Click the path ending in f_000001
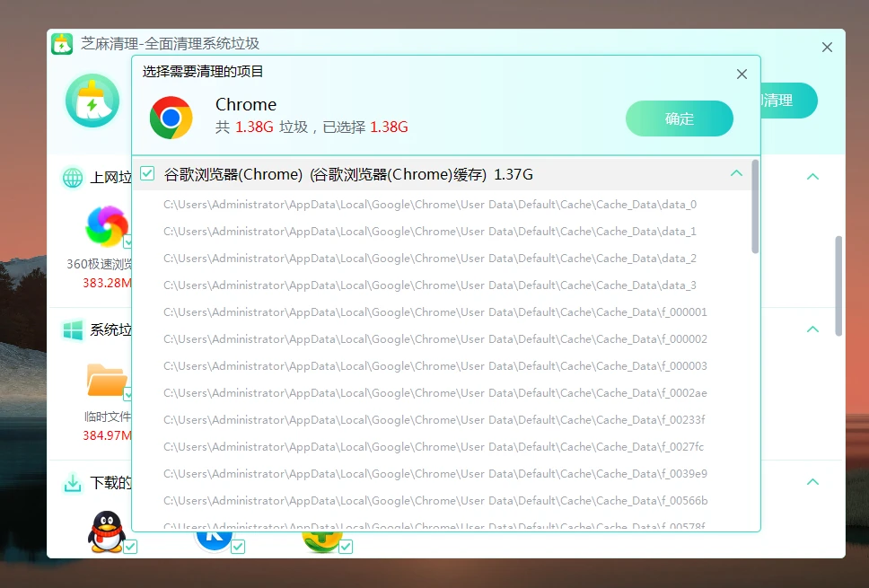869x588 pixels. 435,312
